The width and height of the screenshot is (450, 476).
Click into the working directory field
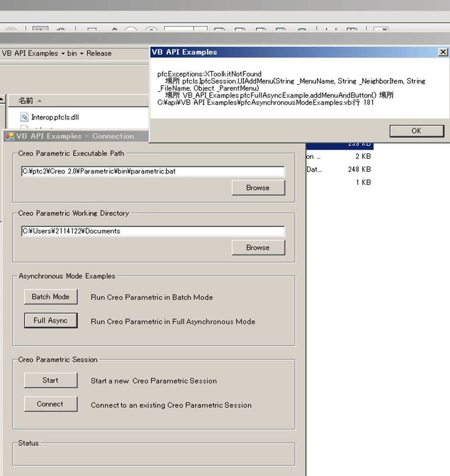coord(153,231)
